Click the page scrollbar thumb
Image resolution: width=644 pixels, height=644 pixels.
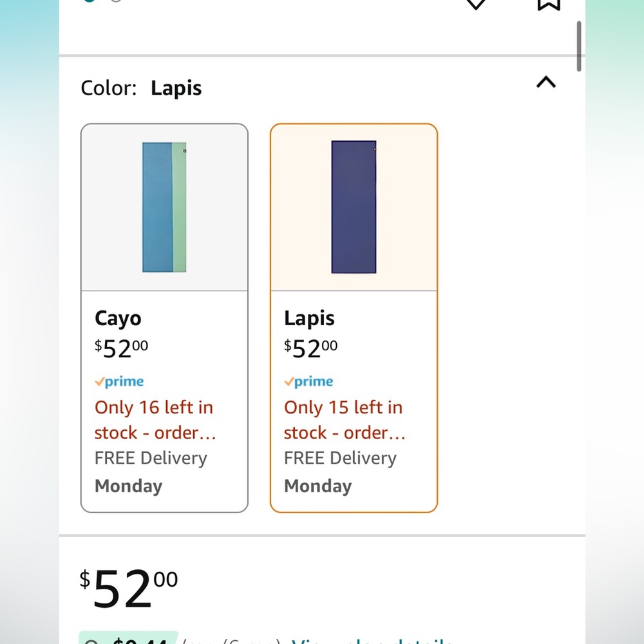pyautogui.click(x=579, y=46)
